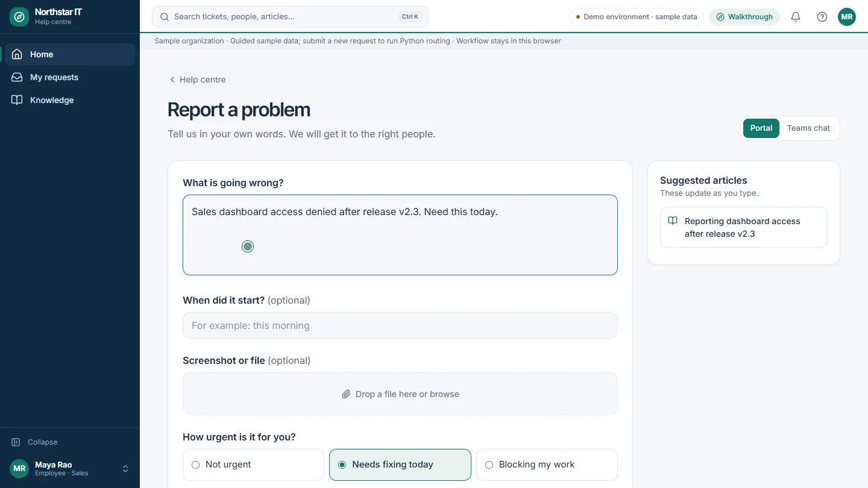
Task: Switch to the Portal tab
Action: [761, 128]
